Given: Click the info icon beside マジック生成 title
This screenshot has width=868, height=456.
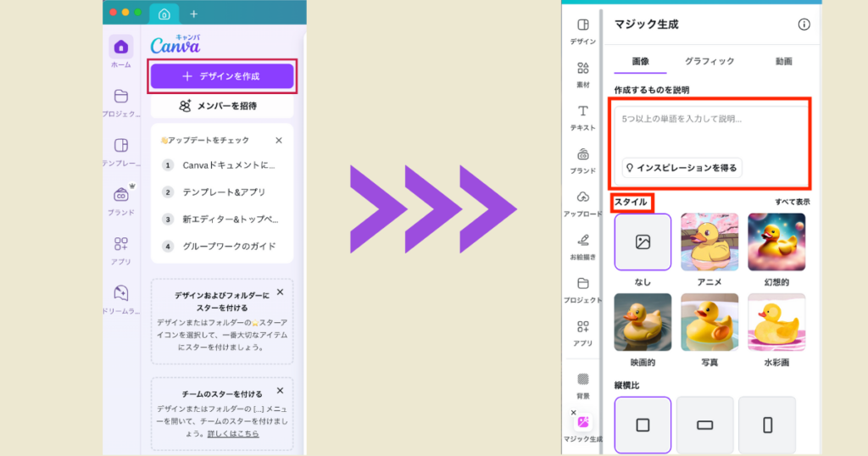Looking at the screenshot, I should click(804, 25).
